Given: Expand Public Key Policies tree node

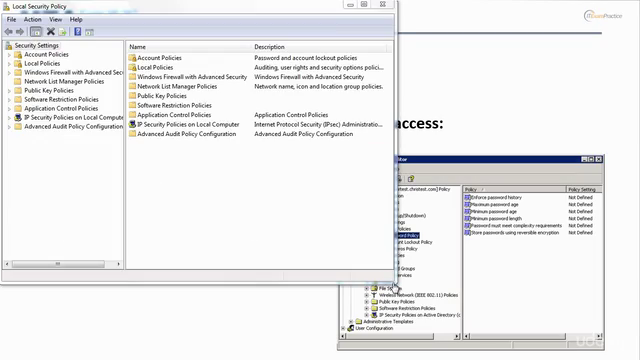Looking at the screenshot, I should coord(9,91).
